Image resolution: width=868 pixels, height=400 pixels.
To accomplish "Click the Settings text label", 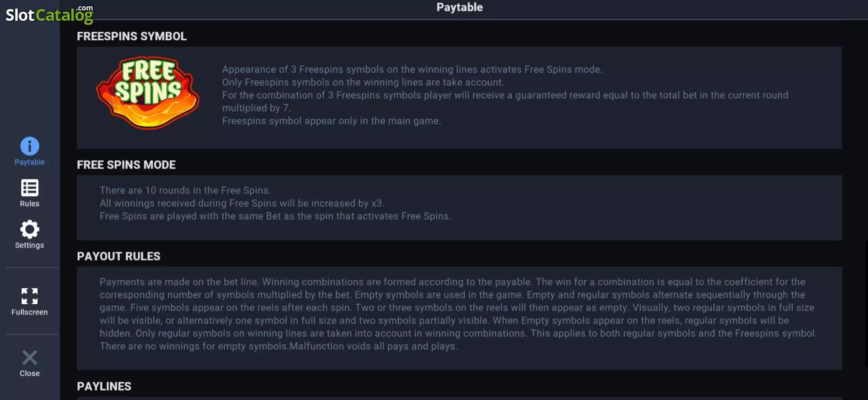I will point(30,245).
